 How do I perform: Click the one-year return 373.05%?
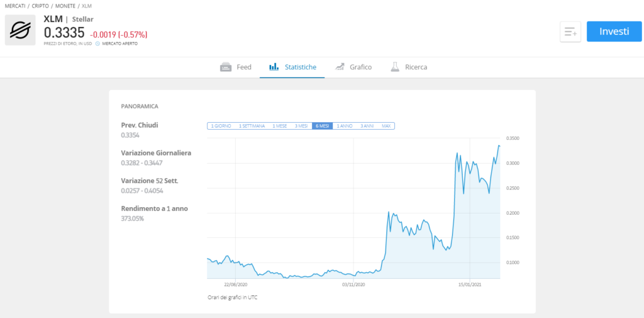point(132,219)
